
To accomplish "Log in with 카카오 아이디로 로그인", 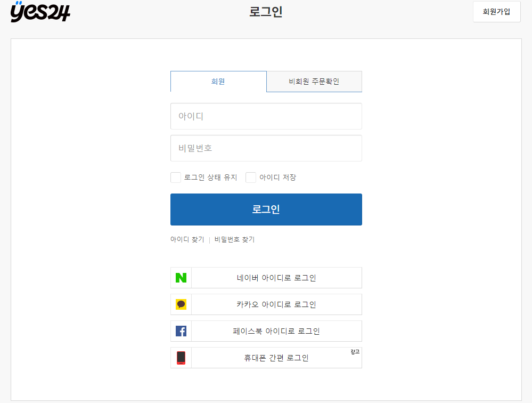I will [276, 304].
